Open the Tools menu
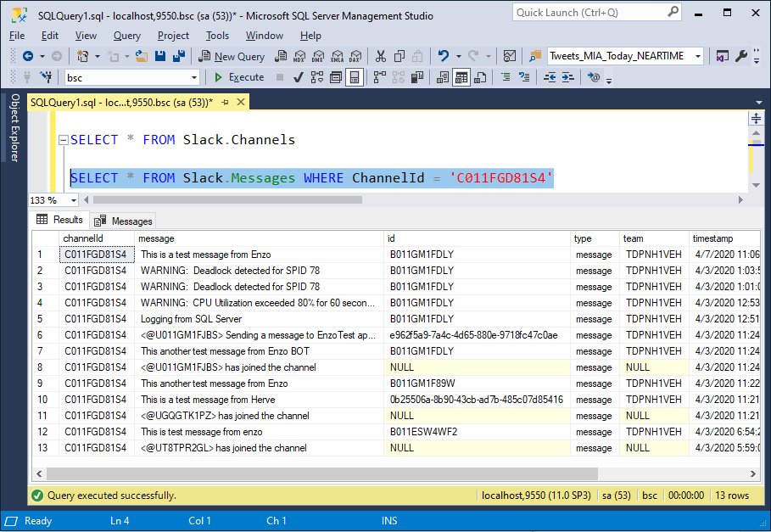Screen dimensions: 771x532 pyautogui.click(x=217, y=36)
